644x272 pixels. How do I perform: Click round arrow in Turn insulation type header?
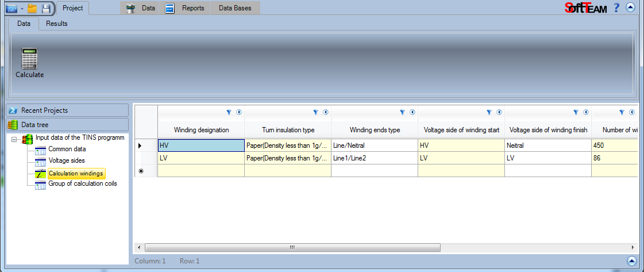(326, 112)
